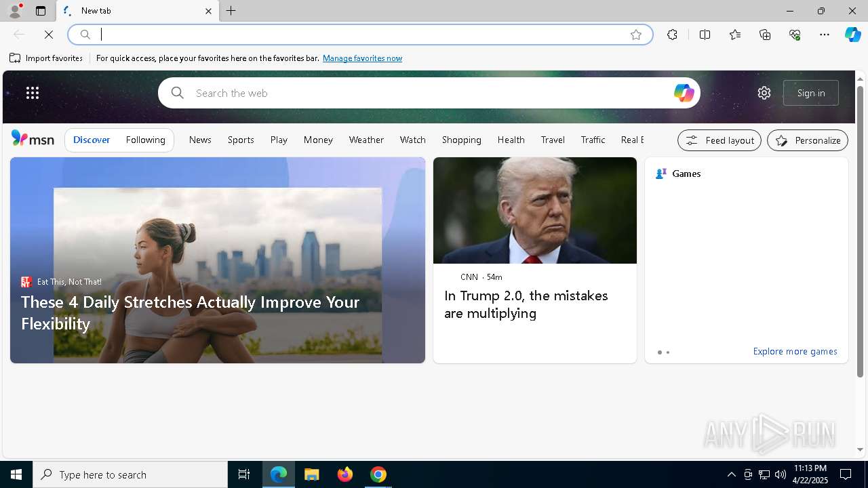Viewport: 868px width, 488px height.
Task: Open the Traffic category
Action: [593, 140]
